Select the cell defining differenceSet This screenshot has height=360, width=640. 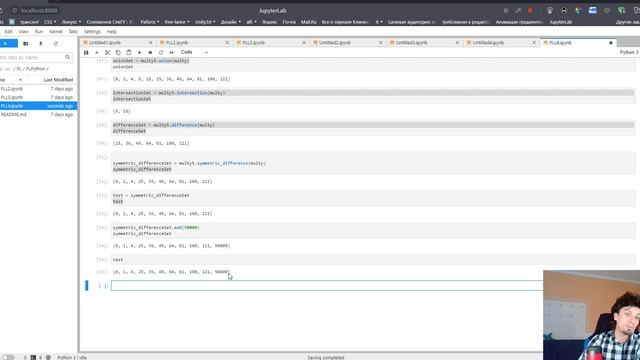coord(373,128)
